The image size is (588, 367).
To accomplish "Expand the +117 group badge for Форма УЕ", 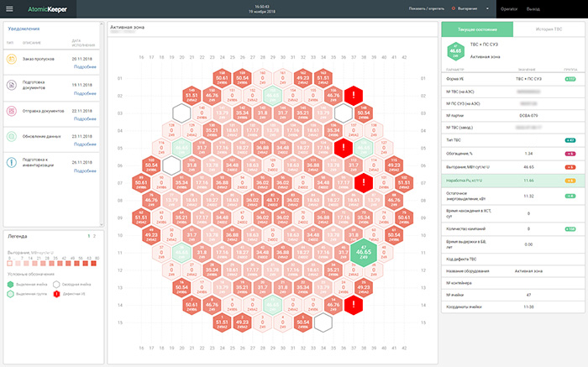I will click(570, 78).
